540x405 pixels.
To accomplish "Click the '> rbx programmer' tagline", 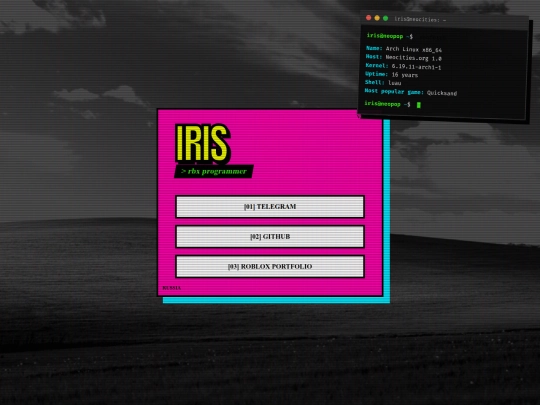I will [x=214, y=171].
